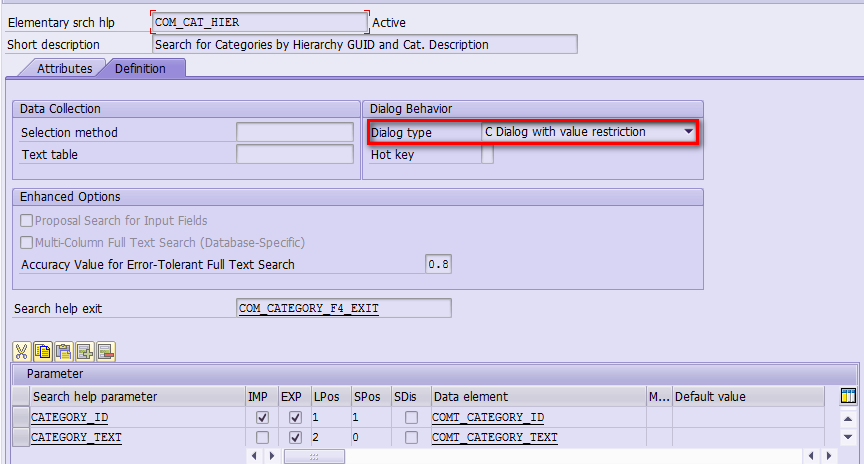Click the Short description field

tap(365, 44)
